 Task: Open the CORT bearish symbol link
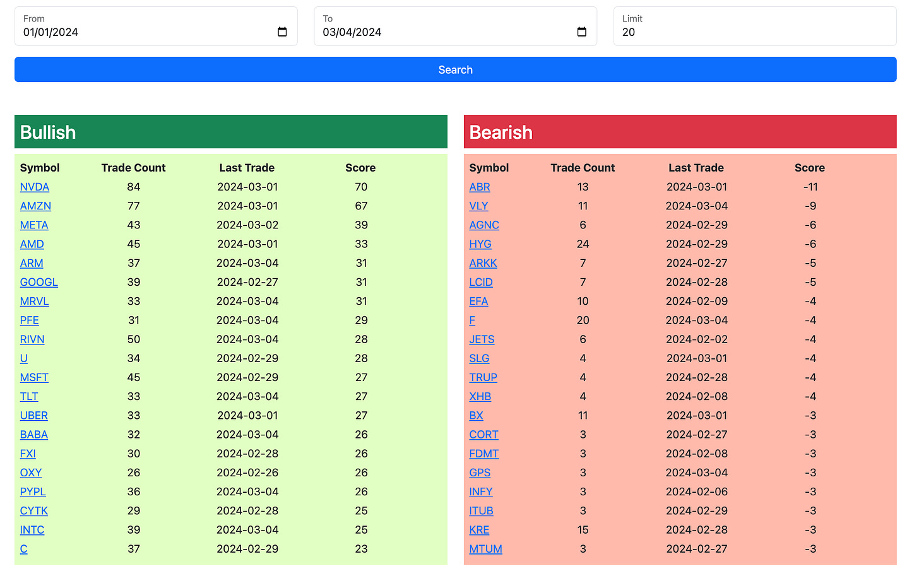[x=484, y=435]
